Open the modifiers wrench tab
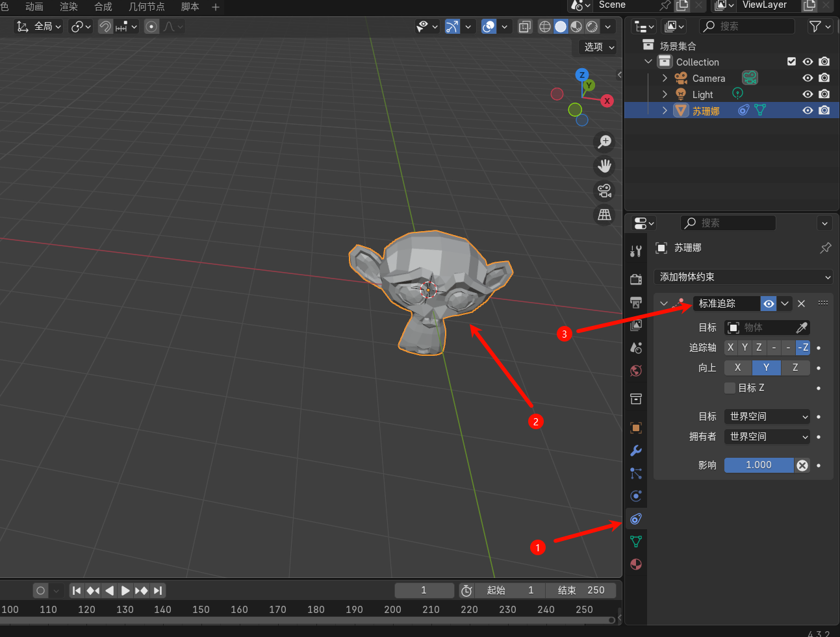The image size is (840, 637). point(636,451)
